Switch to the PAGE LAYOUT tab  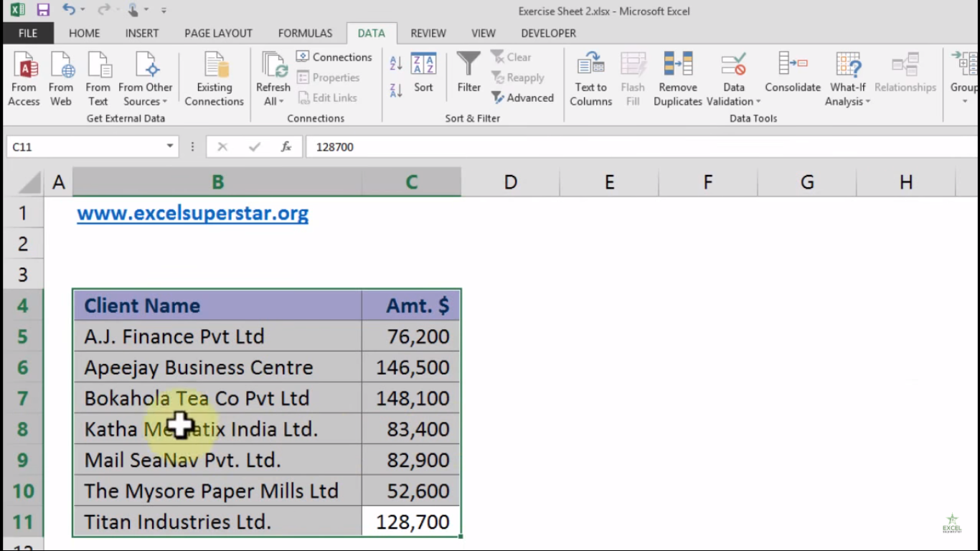pyautogui.click(x=218, y=33)
